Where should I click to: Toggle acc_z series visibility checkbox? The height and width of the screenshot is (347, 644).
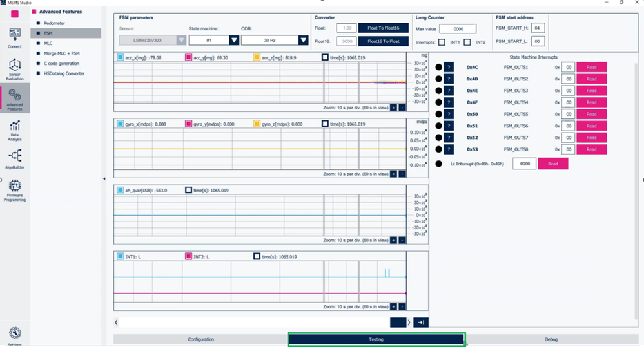point(257,57)
